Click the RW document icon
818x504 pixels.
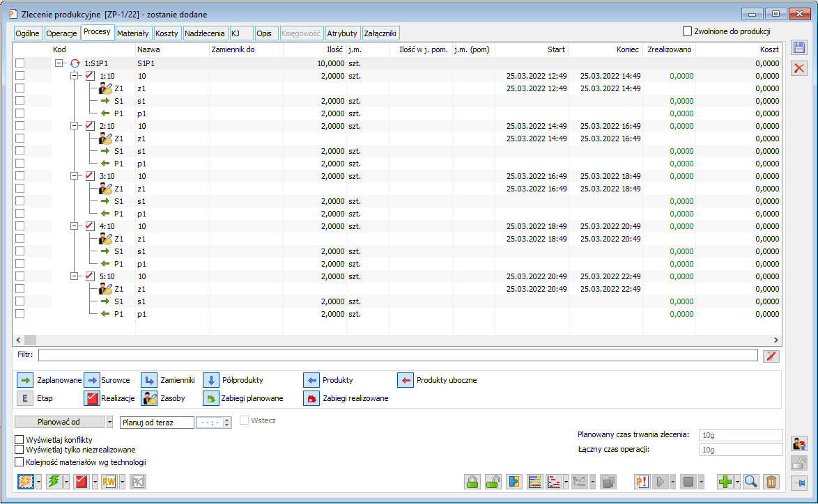point(109,482)
